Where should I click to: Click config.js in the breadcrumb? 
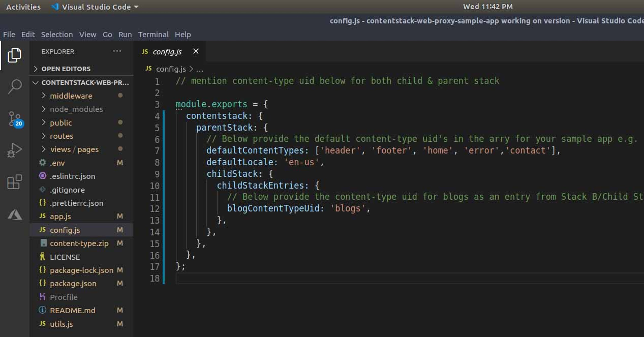[171, 69]
